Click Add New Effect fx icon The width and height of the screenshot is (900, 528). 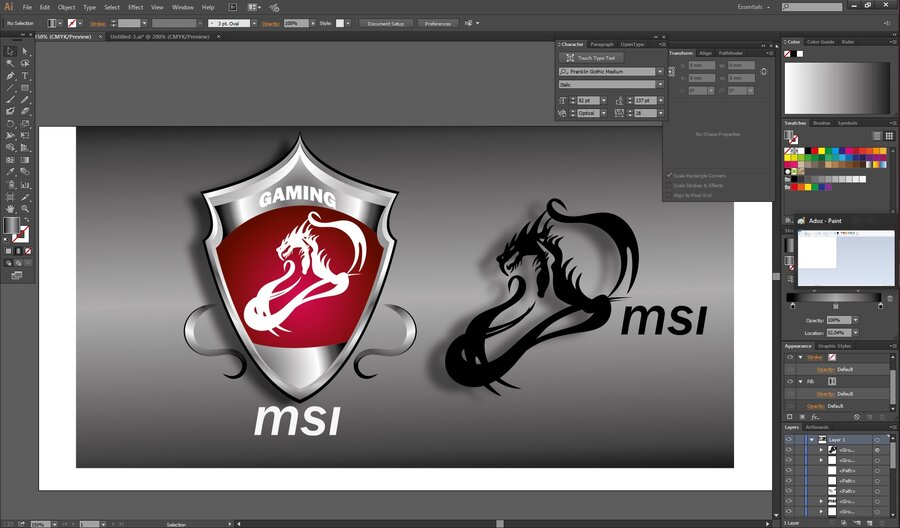coord(814,417)
